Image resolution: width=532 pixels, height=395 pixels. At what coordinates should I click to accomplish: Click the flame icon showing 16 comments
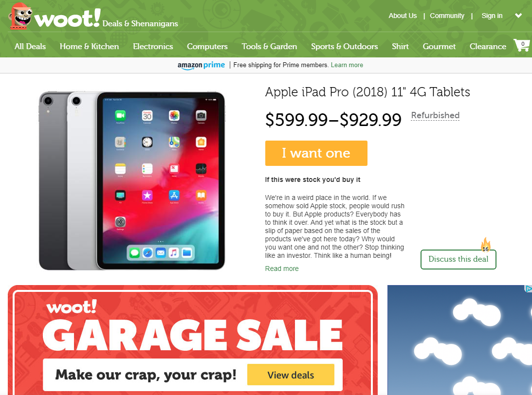pos(486,245)
